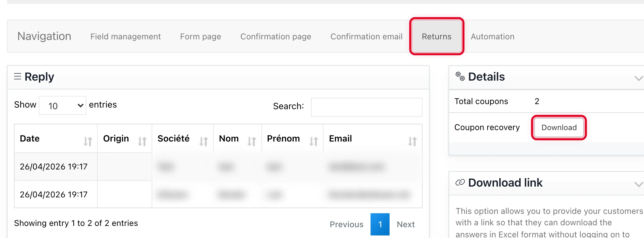
Task: Select page 1 in pagination
Action: pyautogui.click(x=380, y=224)
